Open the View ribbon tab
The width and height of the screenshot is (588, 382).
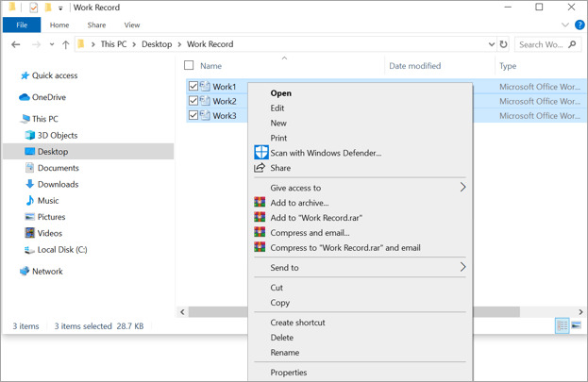(x=132, y=25)
